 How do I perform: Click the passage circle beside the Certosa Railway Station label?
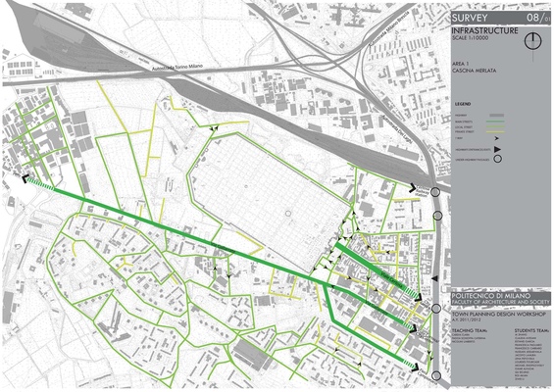(x=435, y=192)
